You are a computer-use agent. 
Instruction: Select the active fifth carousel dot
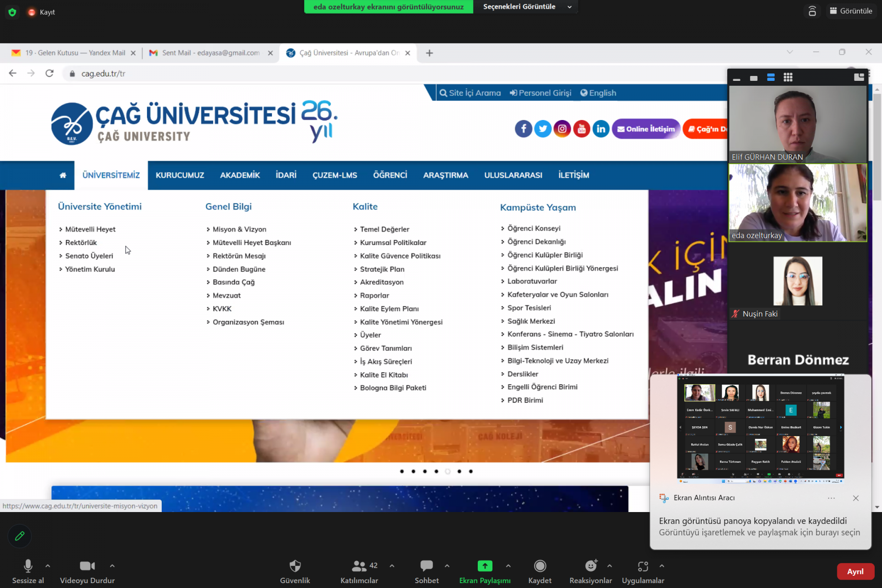click(x=448, y=471)
